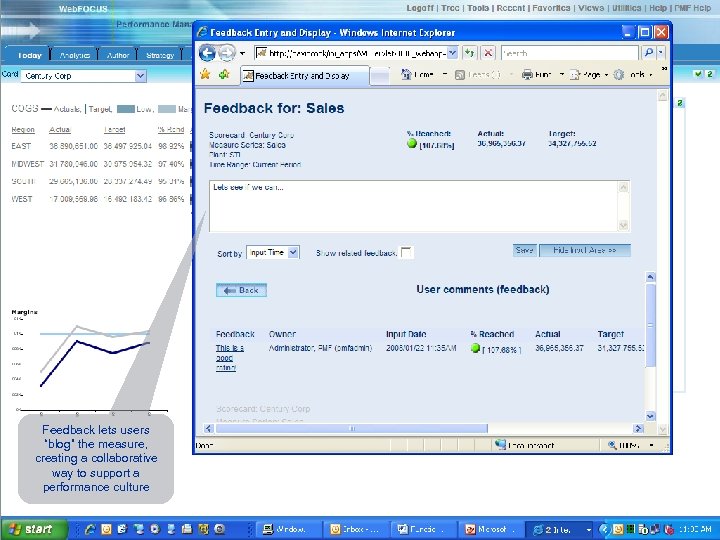Open the 'This is a good rating' feedback link
Screen dimensions: 720x540
pos(229,358)
